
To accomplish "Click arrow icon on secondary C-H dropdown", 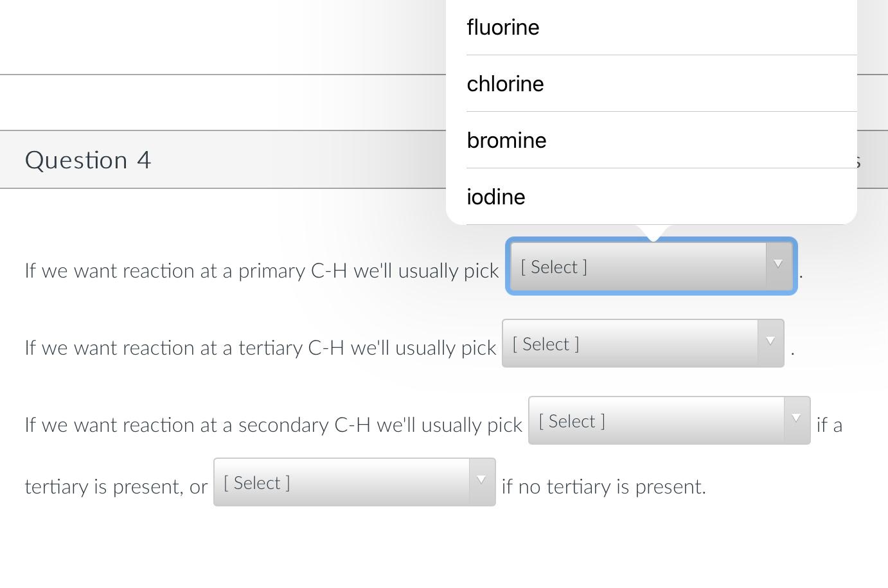I will pos(796,419).
